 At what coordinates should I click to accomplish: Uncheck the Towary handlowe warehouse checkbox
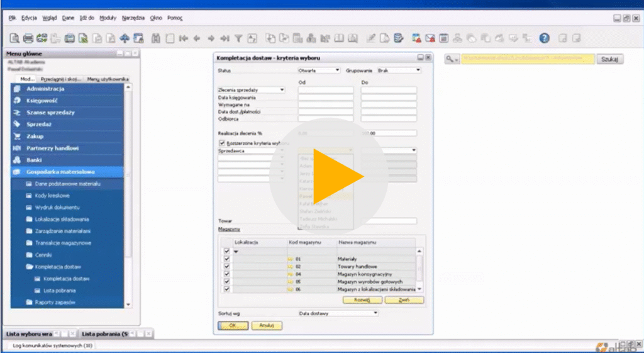[227, 266]
